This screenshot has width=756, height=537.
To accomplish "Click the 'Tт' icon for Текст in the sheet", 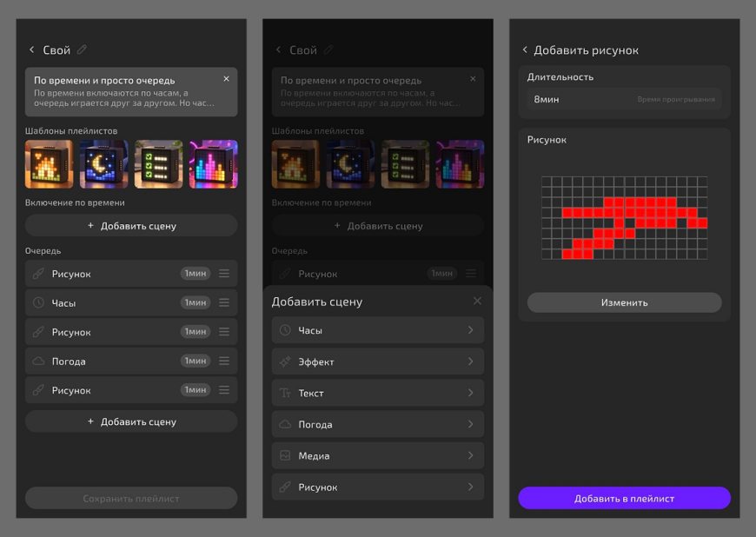I will click(x=285, y=393).
